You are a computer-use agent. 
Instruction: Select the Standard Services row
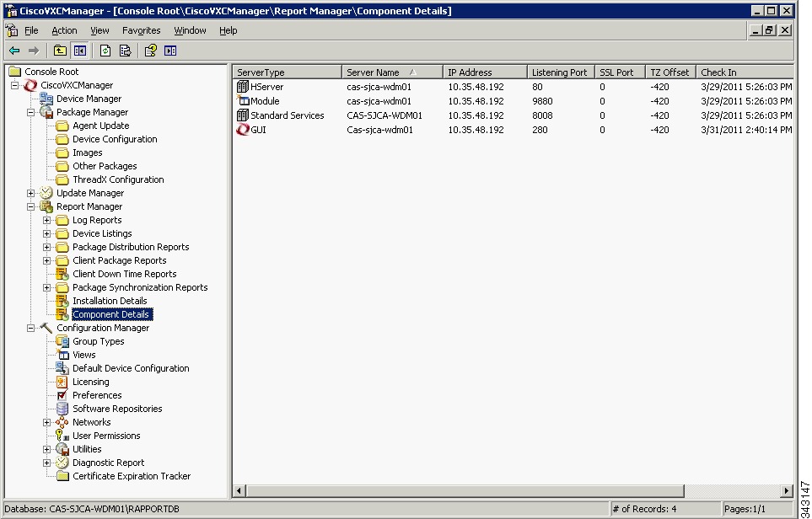coord(514,115)
